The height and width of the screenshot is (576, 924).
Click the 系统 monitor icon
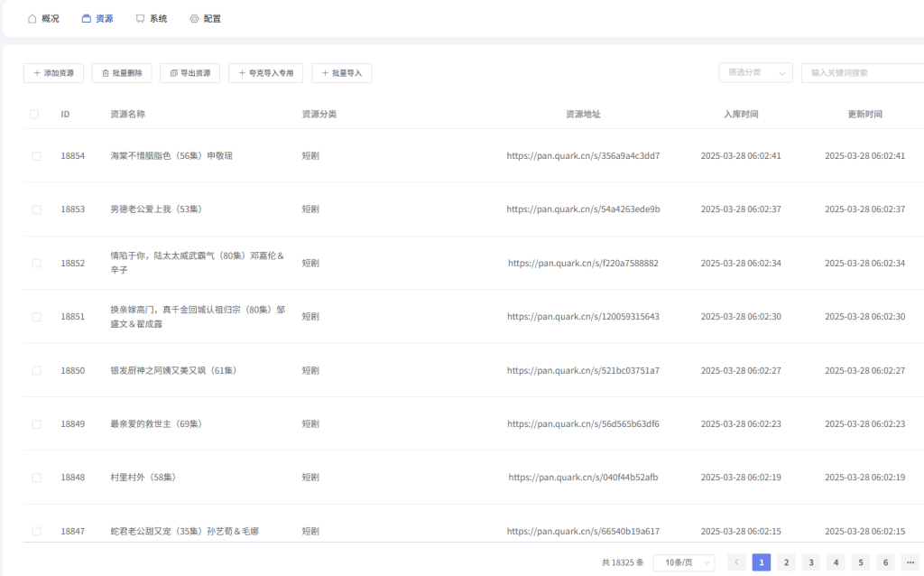(x=140, y=19)
